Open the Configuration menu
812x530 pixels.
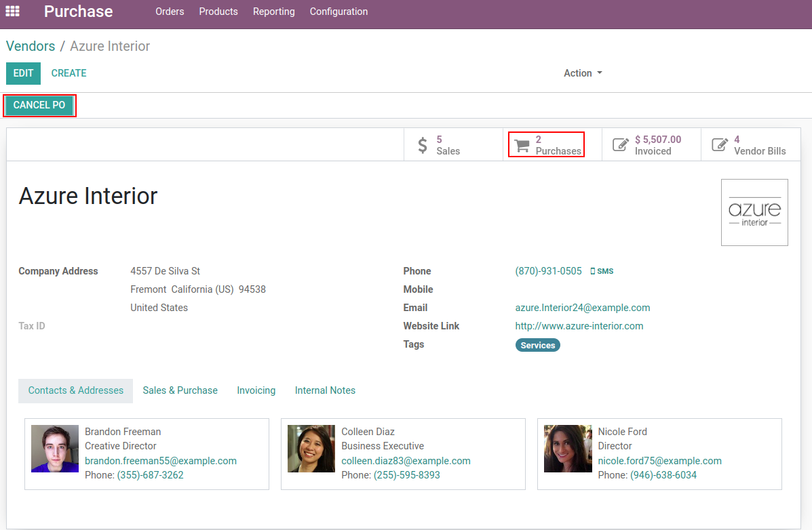click(339, 12)
